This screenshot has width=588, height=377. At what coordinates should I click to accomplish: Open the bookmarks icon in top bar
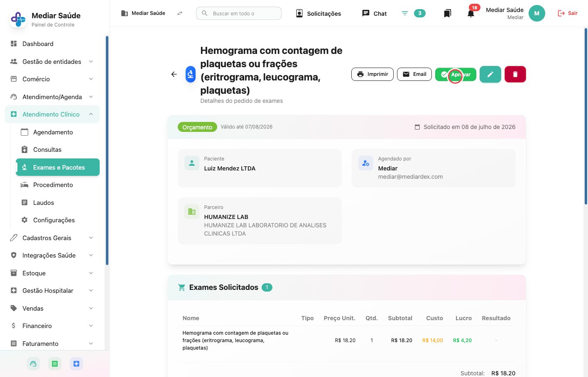(x=447, y=13)
